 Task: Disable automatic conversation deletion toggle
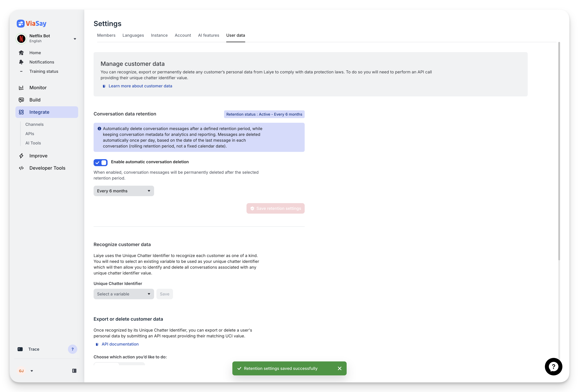[x=100, y=163]
